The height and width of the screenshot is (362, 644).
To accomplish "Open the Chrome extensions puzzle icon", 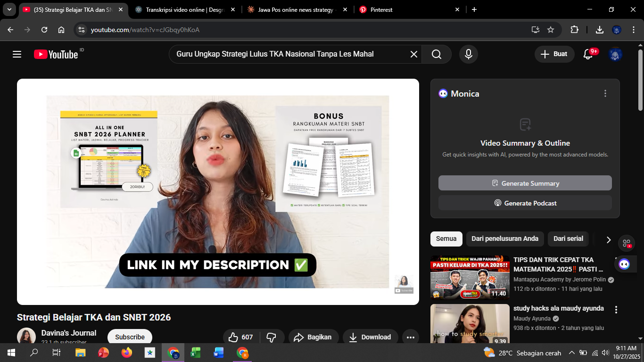I will coord(574,30).
